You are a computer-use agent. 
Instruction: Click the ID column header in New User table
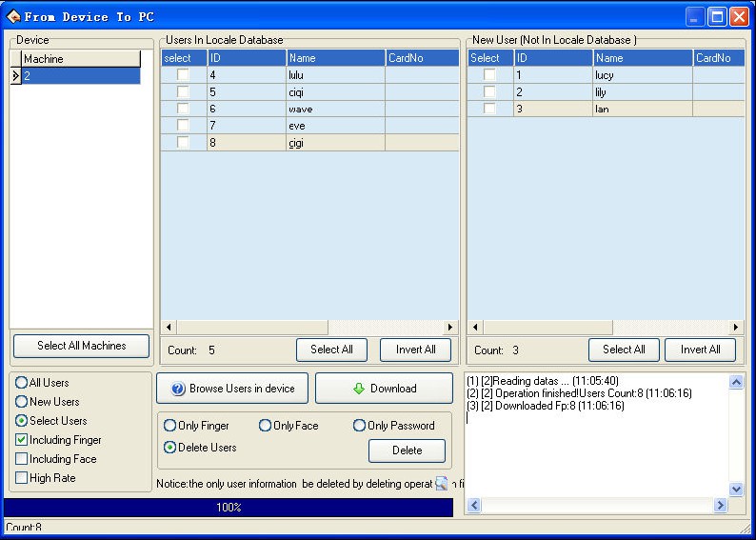click(553, 58)
